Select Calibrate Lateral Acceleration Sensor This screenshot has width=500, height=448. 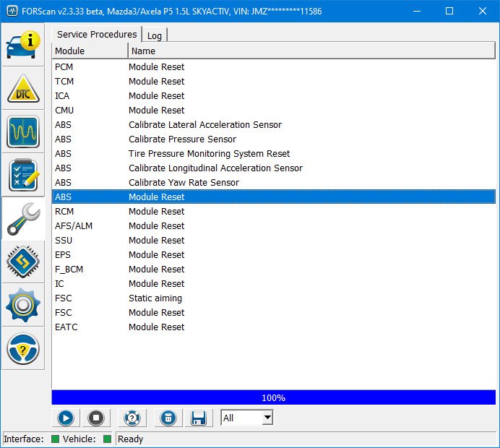pos(274,125)
